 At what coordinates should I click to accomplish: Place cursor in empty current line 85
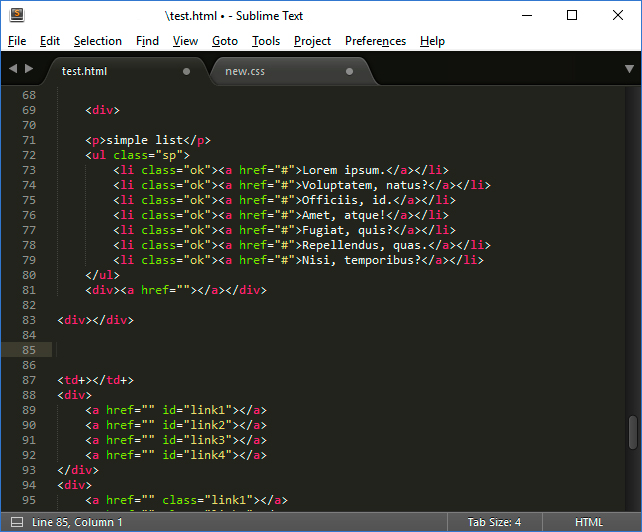tap(340, 350)
